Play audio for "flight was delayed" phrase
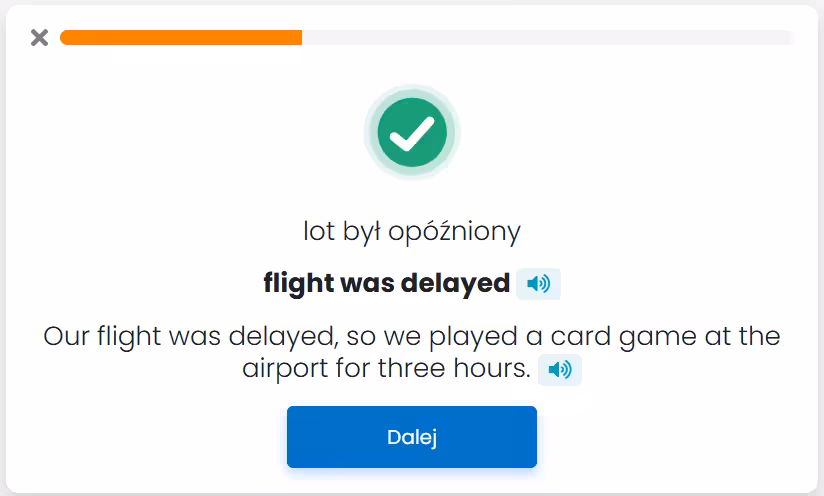This screenshot has width=824, height=496. (538, 284)
